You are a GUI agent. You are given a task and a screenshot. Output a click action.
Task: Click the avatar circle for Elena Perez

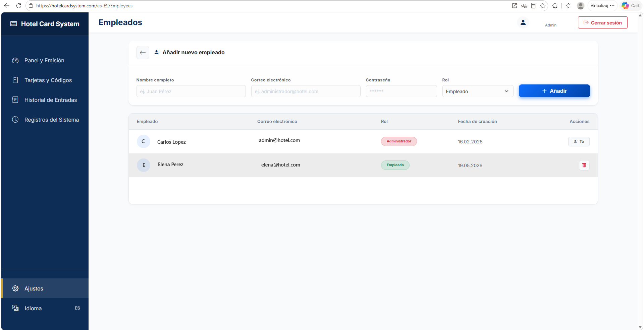click(144, 165)
